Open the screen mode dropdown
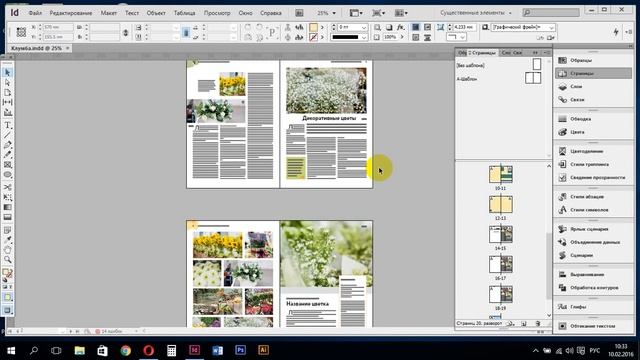The height and width of the screenshot is (360, 640). coord(378,13)
